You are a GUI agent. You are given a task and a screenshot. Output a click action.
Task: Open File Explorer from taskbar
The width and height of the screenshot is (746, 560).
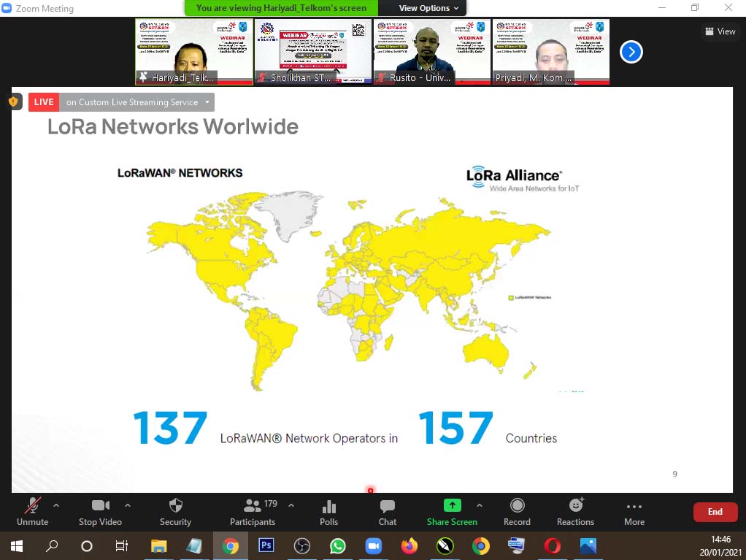pos(158,545)
